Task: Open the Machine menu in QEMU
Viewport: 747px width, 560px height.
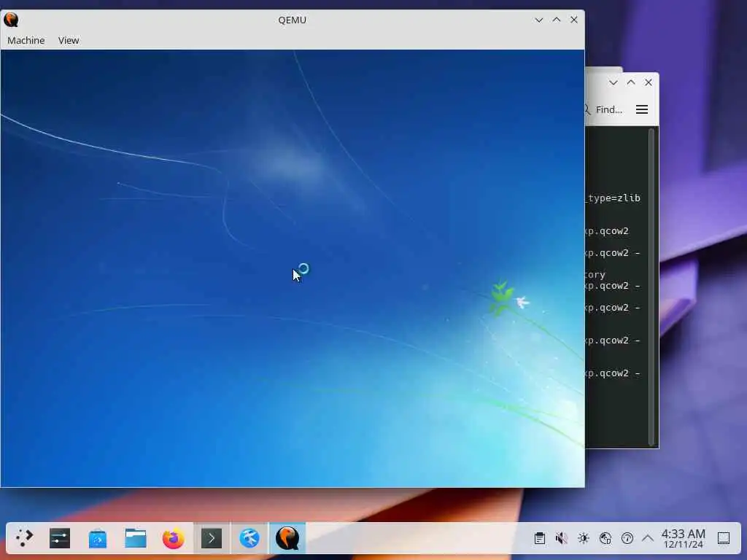Action: 26,41
